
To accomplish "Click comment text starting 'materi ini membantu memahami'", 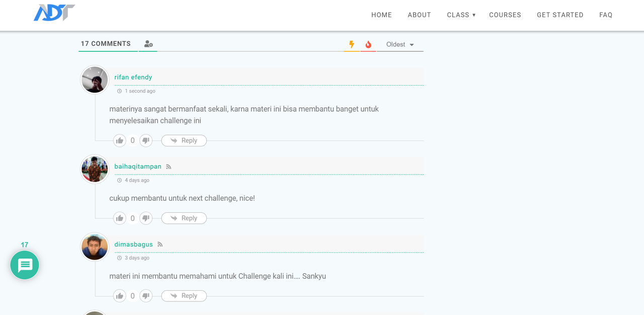I will 217,276.
